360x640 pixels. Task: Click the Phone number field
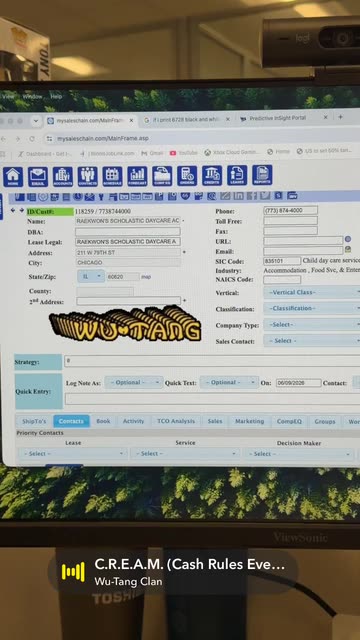(x=291, y=211)
